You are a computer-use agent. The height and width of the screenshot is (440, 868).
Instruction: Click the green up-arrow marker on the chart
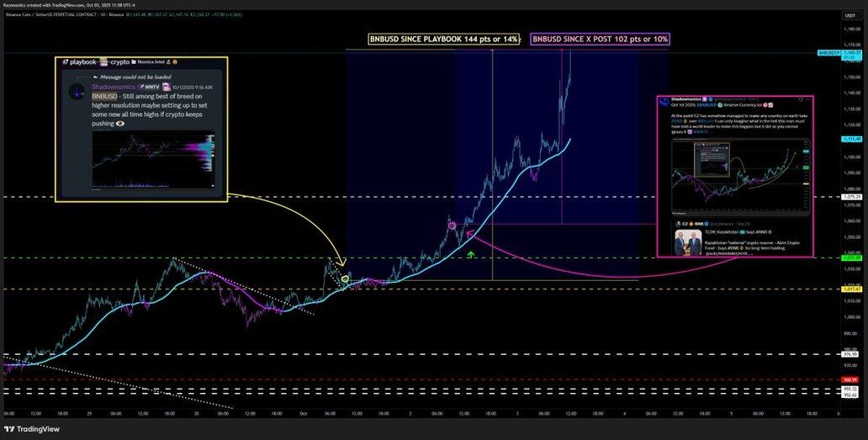471,254
